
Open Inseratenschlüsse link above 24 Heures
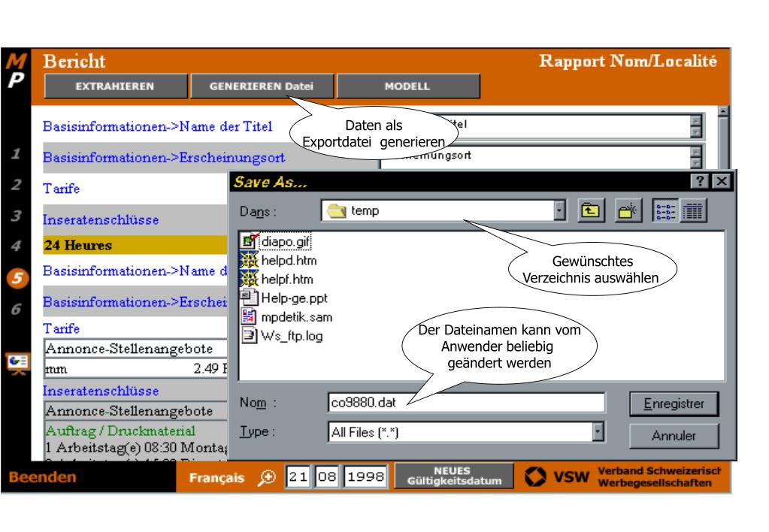coord(101,219)
